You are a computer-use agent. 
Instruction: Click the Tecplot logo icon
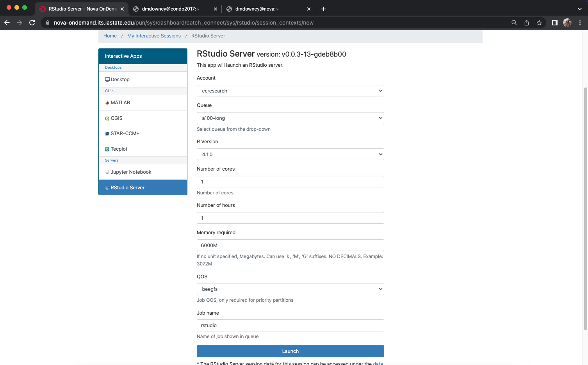click(107, 149)
